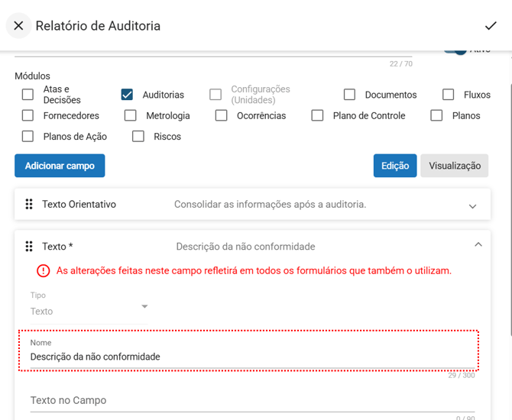512x420 pixels.
Task: Enable the Atas e Decisões checkbox
Action: coord(28,95)
